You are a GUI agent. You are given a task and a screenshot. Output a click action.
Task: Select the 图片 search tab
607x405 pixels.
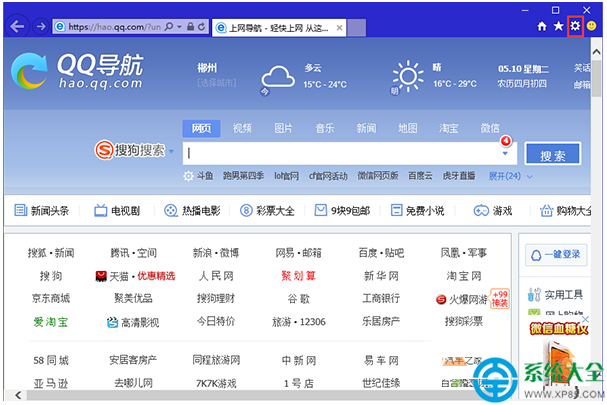point(283,128)
